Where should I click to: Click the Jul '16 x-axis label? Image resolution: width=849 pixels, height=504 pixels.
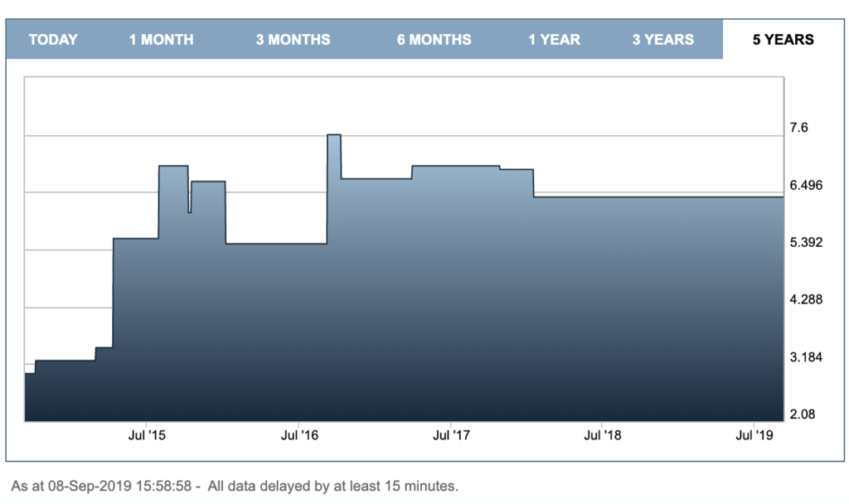click(x=299, y=435)
